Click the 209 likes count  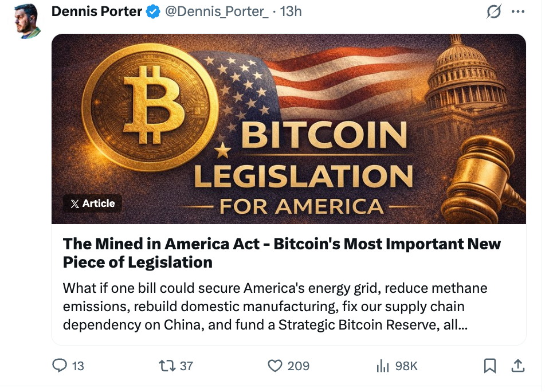(298, 366)
